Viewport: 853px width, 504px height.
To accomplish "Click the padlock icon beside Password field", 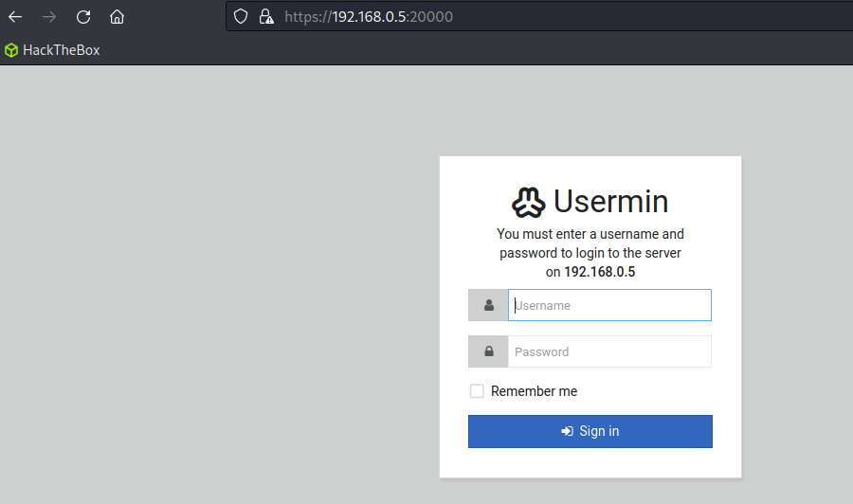I will point(488,351).
